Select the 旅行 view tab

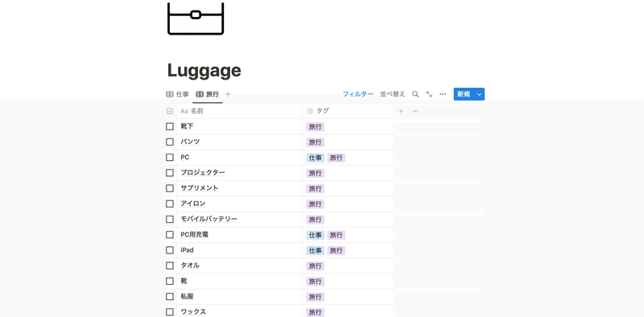[208, 94]
